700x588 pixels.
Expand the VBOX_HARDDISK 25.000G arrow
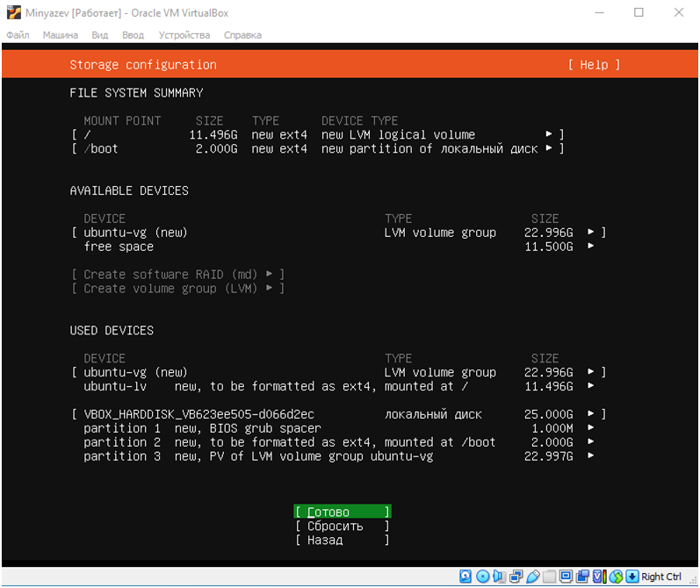590,413
